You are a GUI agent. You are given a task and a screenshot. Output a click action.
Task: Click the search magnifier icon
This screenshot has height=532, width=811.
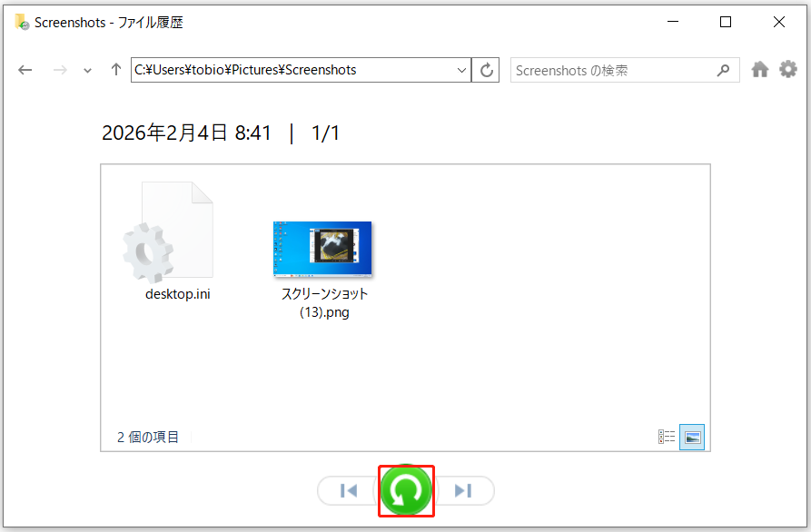[x=723, y=70]
